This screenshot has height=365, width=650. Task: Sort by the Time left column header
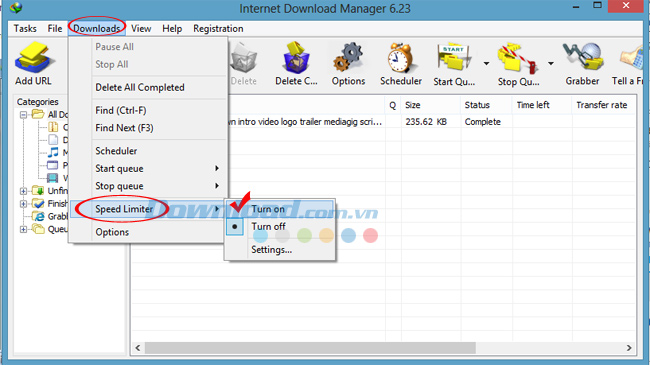pyautogui.click(x=542, y=105)
